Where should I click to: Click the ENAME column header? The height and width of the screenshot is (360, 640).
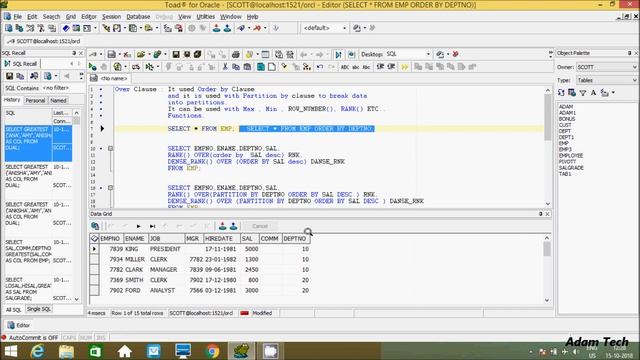[x=135, y=238]
